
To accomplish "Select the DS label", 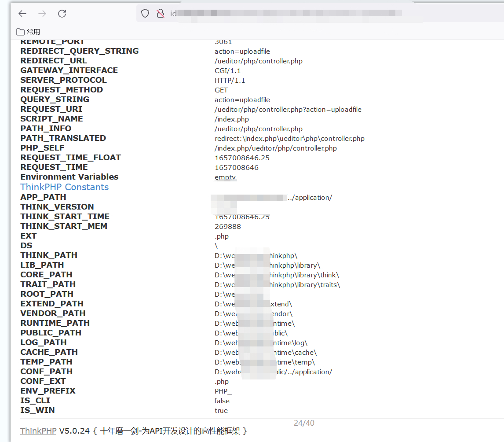I will pos(26,245).
